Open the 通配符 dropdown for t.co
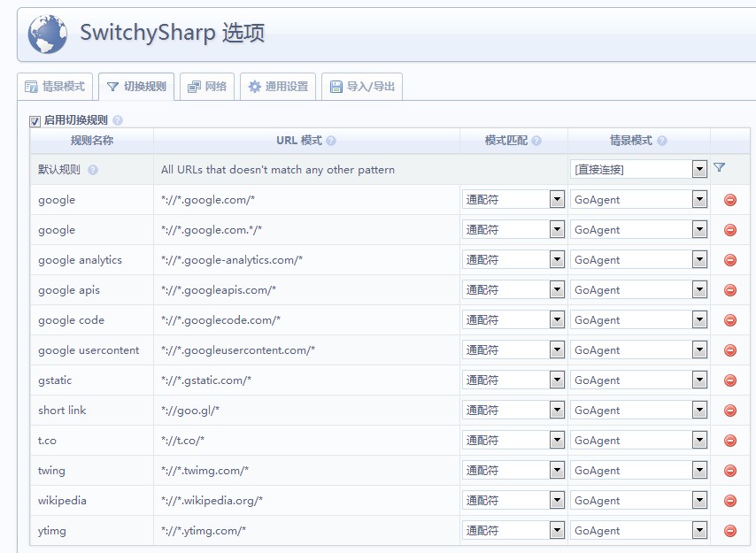This screenshot has height=553, width=756. [x=513, y=441]
